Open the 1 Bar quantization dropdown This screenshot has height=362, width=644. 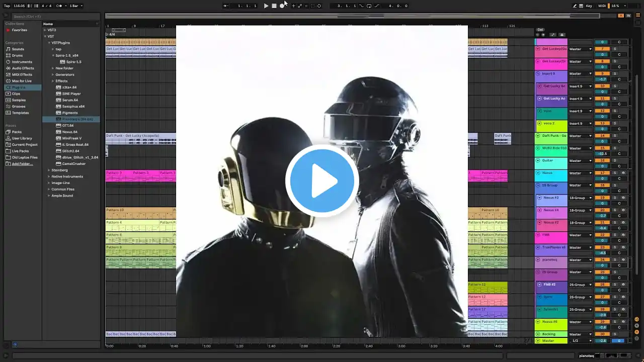point(76,6)
